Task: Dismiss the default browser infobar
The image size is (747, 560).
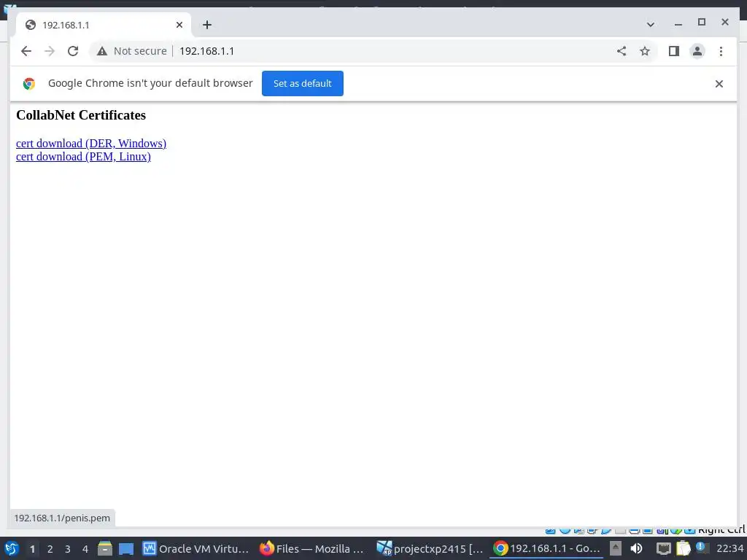Action: [x=719, y=84]
